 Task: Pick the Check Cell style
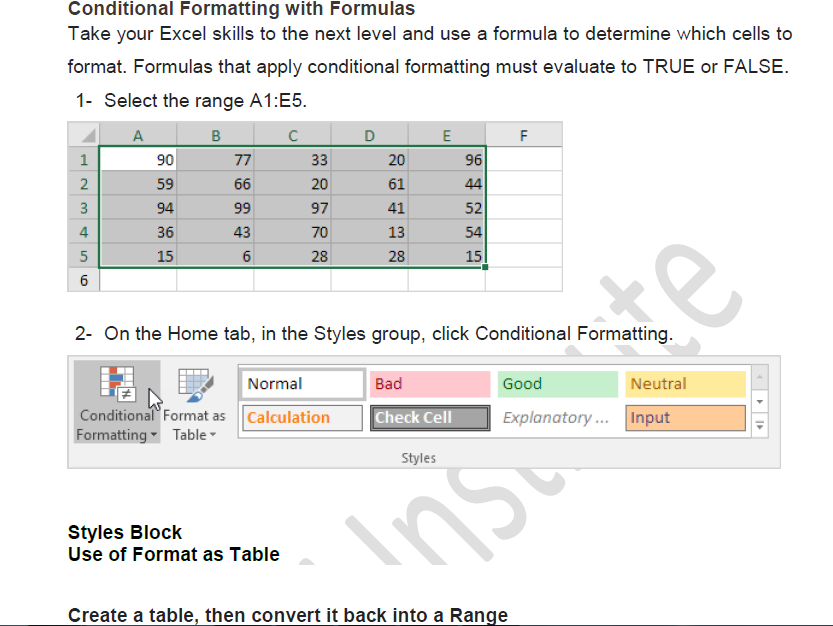coord(431,418)
